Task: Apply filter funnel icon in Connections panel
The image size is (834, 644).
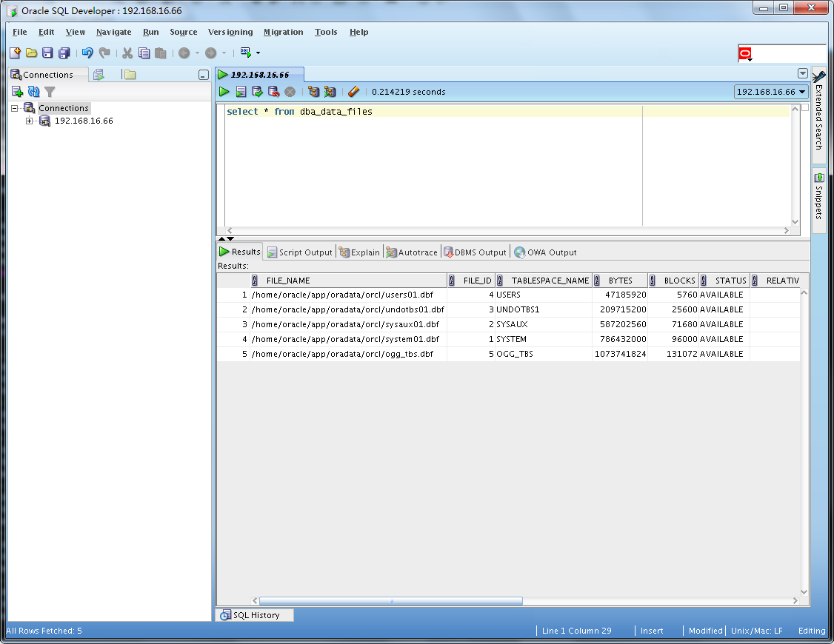Action: coord(50,91)
